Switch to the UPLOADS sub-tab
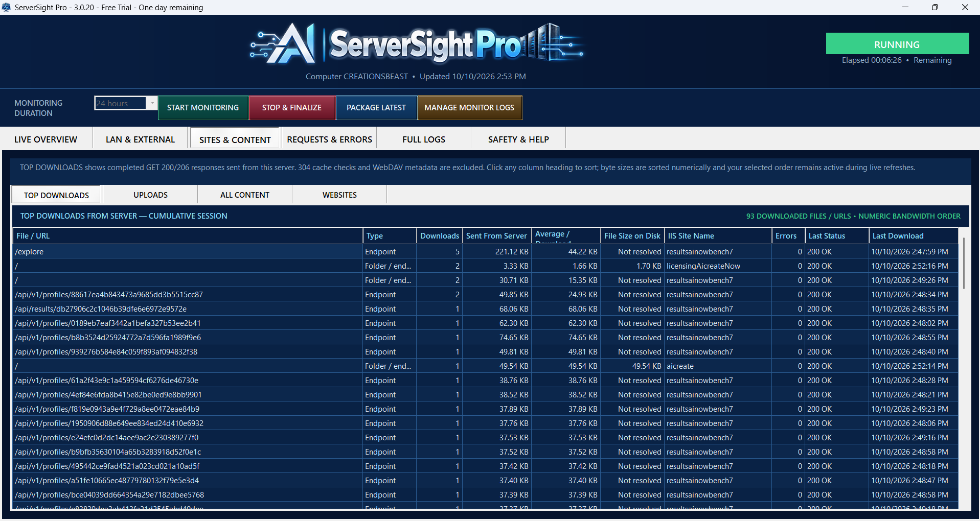Image resolution: width=980 pixels, height=521 pixels. point(150,195)
